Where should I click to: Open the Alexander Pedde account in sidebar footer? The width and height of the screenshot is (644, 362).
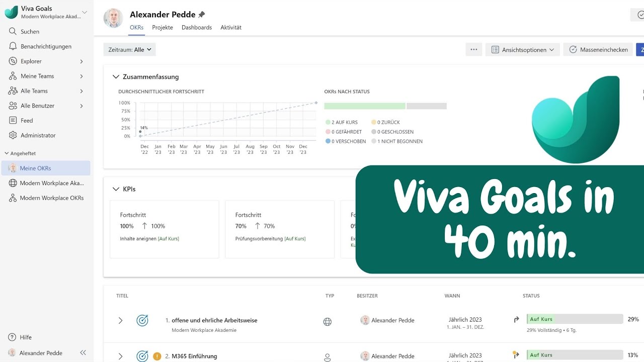pyautogui.click(x=35, y=353)
